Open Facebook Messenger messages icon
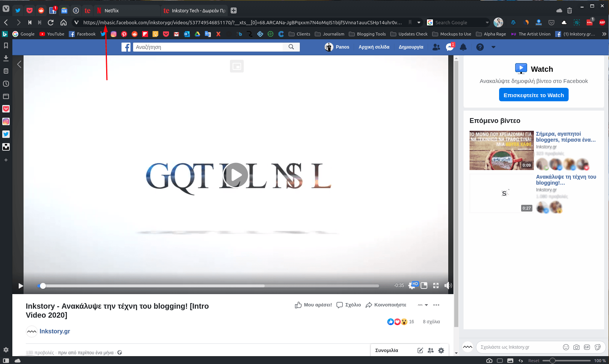The height and width of the screenshot is (364, 609). pos(449,47)
